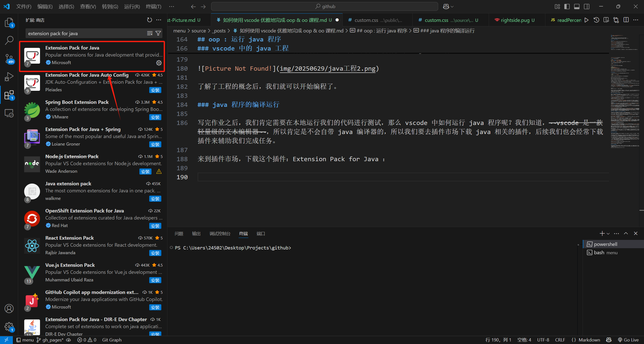The image size is (644, 344).
Task: Open the Run and Debug view
Action: [9, 77]
